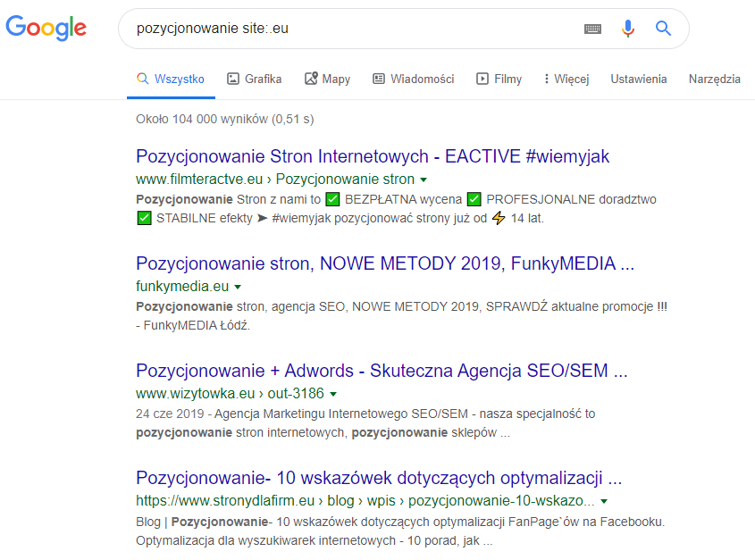Image resolution: width=755 pixels, height=560 pixels.
Task: Open Ustawienia settings menu
Action: (638, 79)
